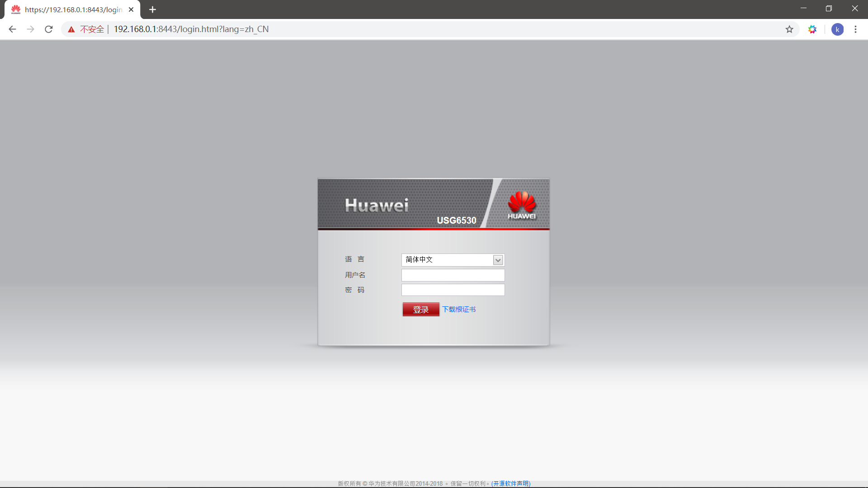Screen dimensions: 868x488
Task: Click the 下载根证书 link
Action: tap(459, 310)
